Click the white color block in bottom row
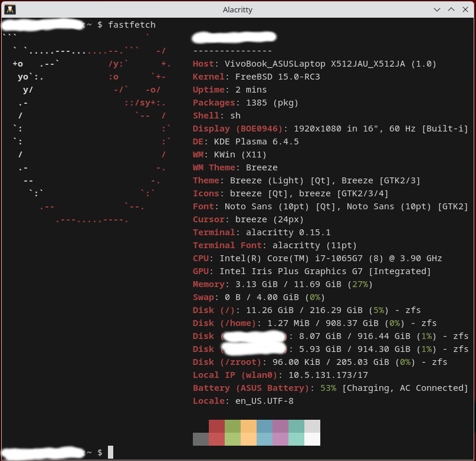476x461 pixels. (x=312, y=439)
